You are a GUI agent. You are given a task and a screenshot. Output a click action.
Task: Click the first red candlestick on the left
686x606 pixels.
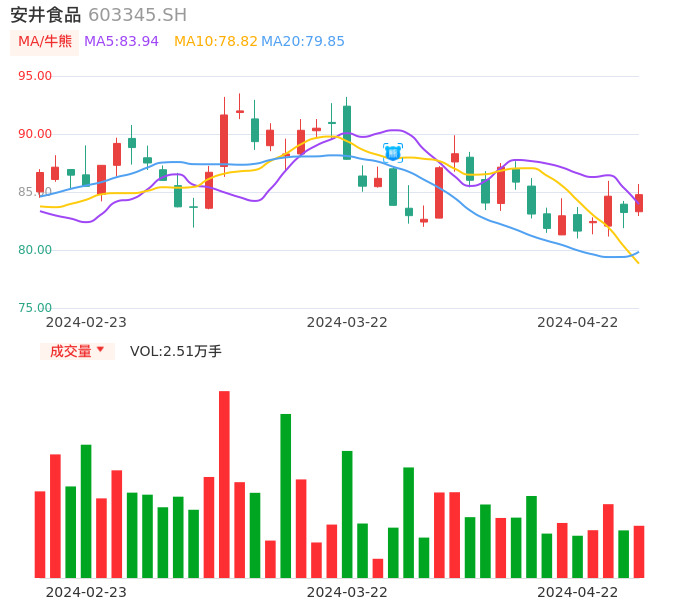pos(40,182)
